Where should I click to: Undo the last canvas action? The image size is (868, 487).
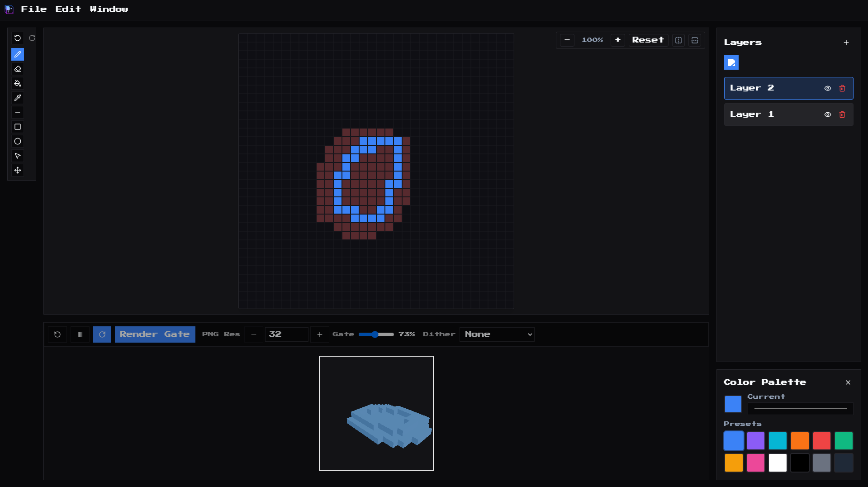(x=18, y=38)
